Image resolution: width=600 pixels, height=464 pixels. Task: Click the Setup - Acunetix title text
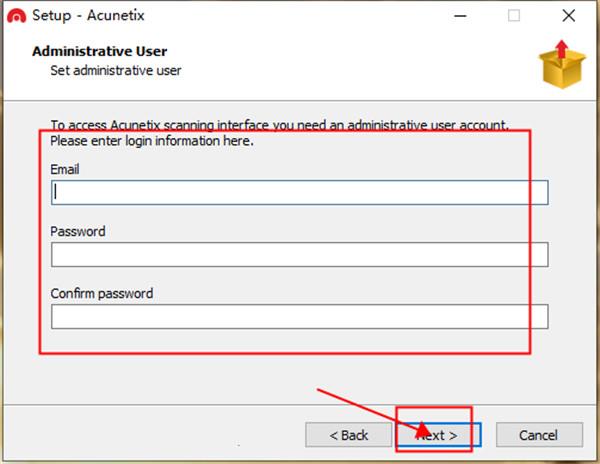[x=88, y=16]
